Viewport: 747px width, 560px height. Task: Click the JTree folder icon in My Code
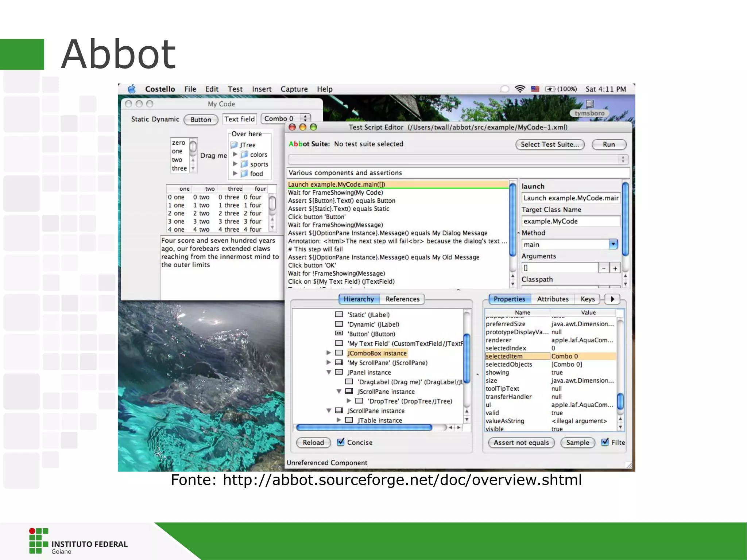pos(234,145)
